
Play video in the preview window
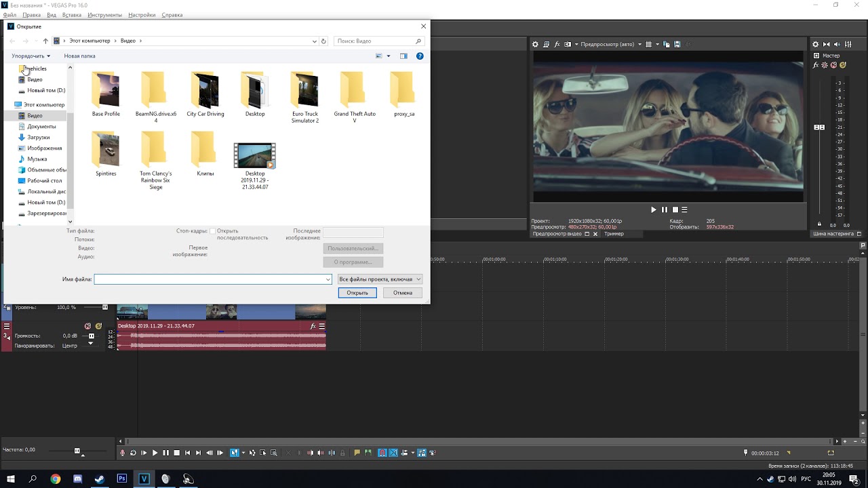(654, 209)
